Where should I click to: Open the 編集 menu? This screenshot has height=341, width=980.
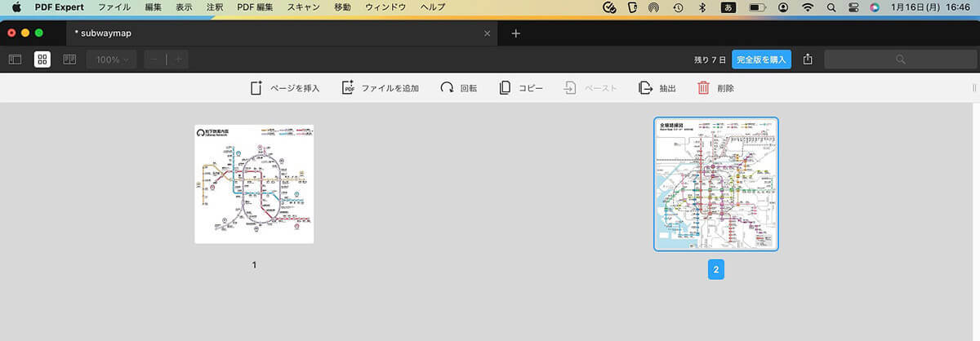pyautogui.click(x=153, y=7)
